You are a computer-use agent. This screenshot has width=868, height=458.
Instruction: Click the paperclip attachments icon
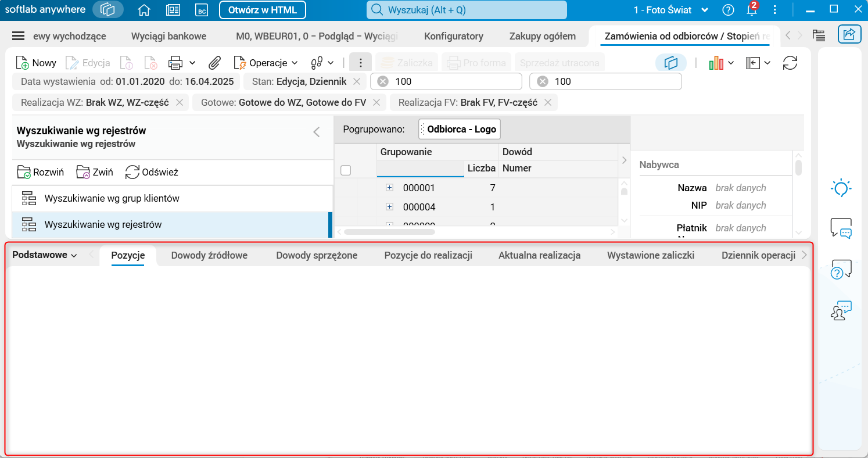click(215, 63)
